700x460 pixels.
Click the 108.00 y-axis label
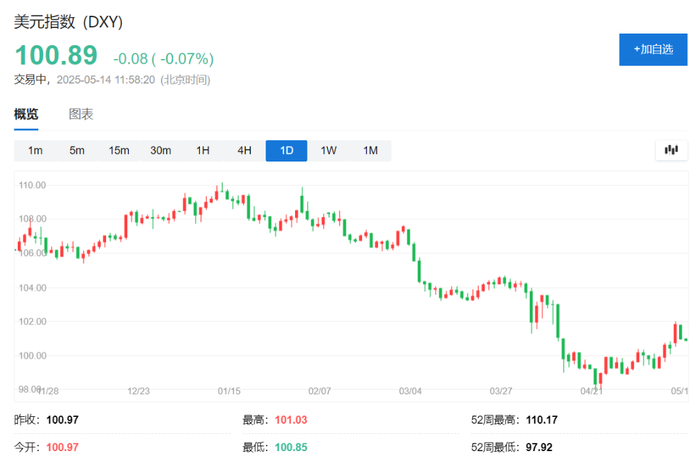[32, 219]
